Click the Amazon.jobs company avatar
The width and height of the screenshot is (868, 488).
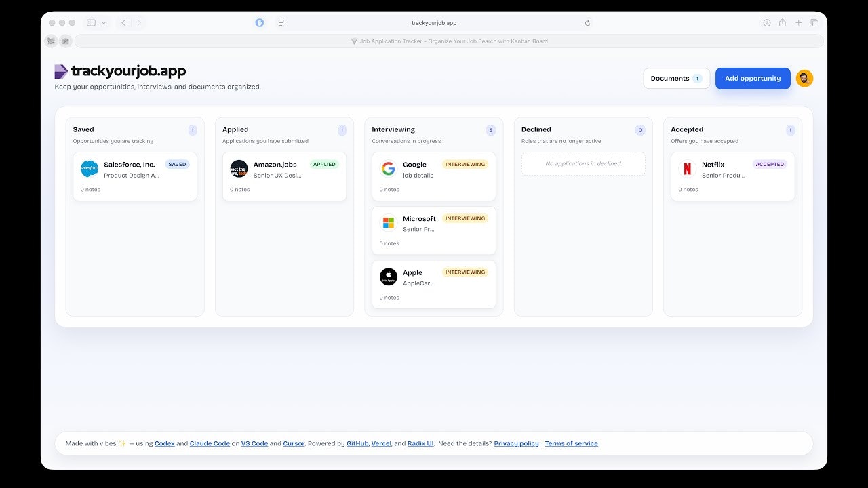[x=239, y=169]
